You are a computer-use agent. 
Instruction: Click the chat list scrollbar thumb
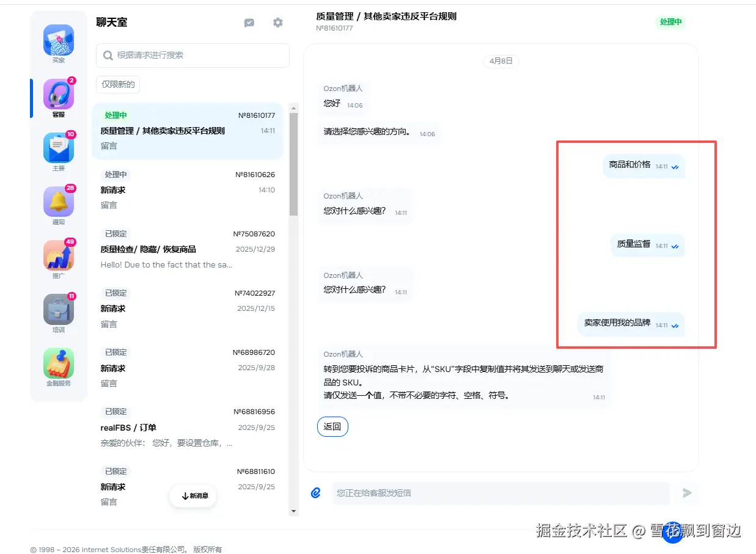293,164
